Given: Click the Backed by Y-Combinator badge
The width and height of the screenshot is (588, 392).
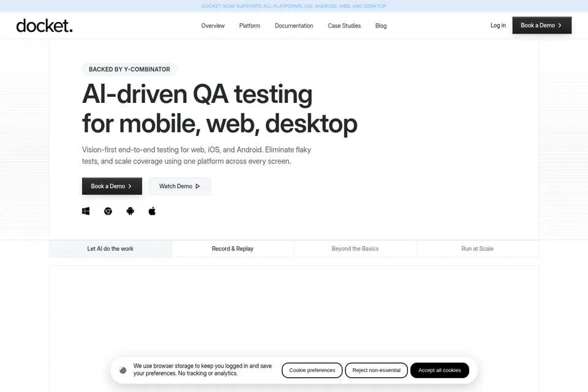Looking at the screenshot, I should [129, 69].
